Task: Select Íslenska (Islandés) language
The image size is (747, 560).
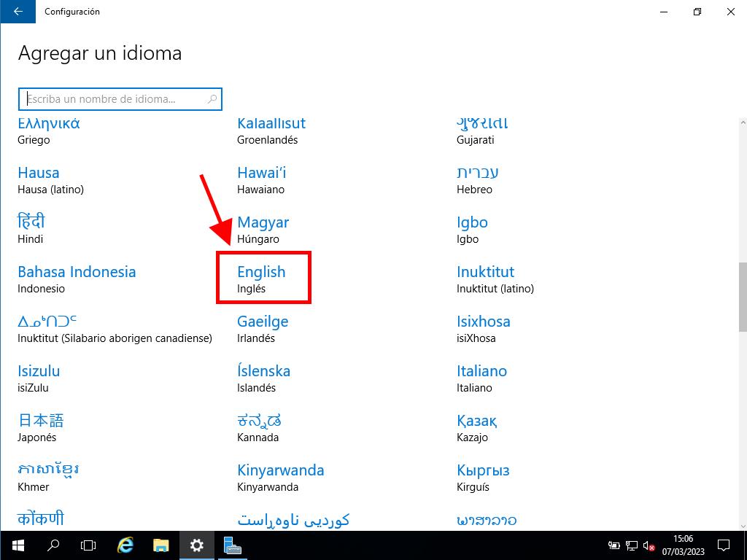Action: (263, 378)
